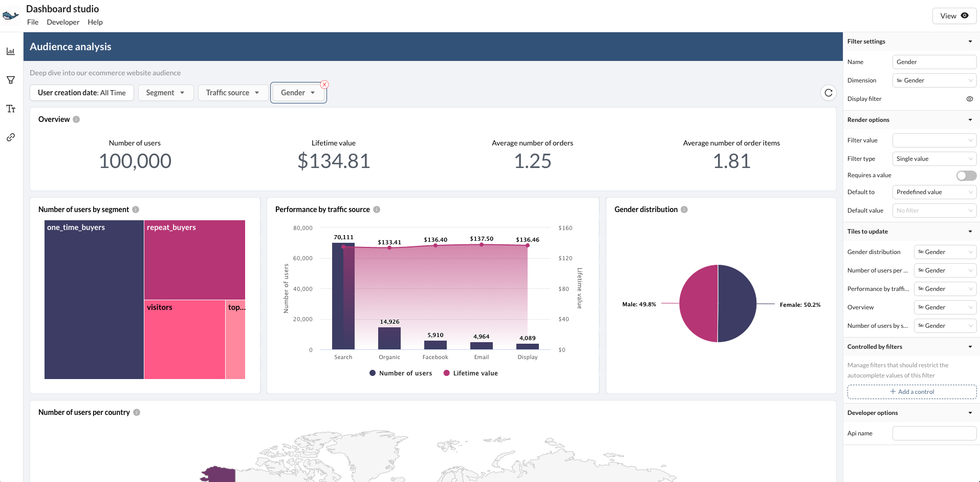The height and width of the screenshot is (482, 980).
Task: Toggle Number of users legend series
Action: click(401, 373)
